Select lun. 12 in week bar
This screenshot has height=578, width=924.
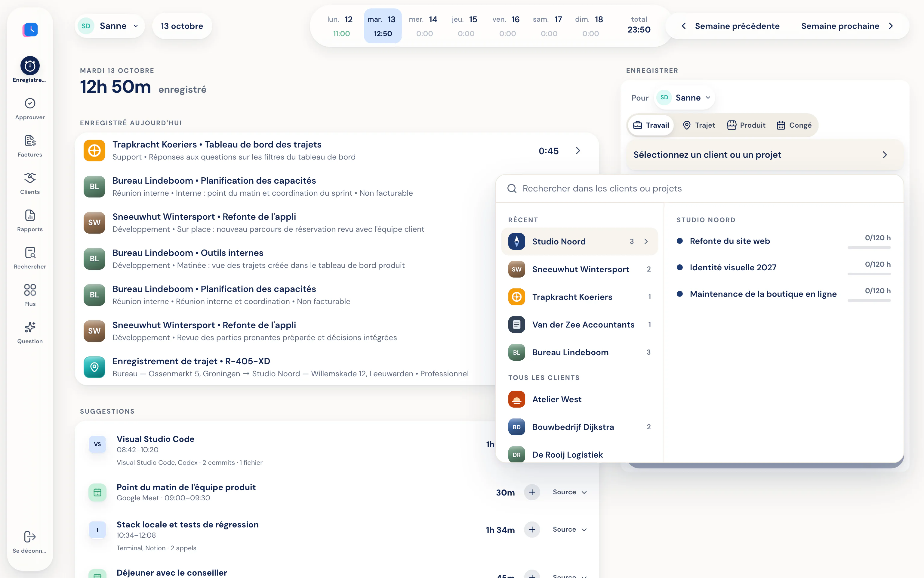coord(341,26)
